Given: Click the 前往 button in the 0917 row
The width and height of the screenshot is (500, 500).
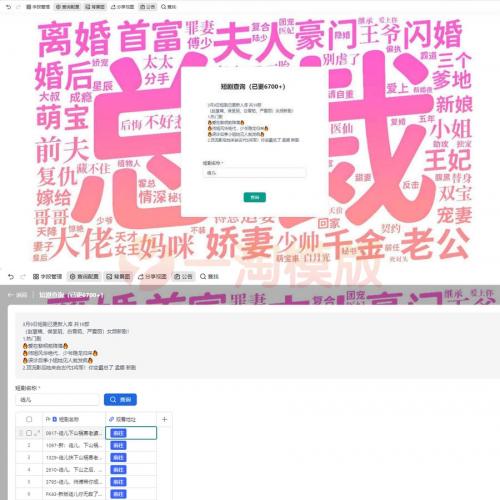Looking at the screenshot, I should coord(118,433).
